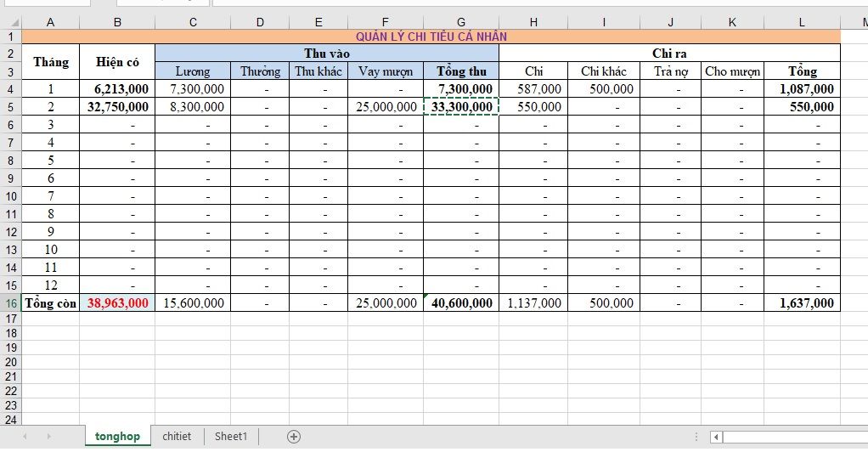Click the Thu vào header cell
The image size is (868, 452).
[x=327, y=54]
